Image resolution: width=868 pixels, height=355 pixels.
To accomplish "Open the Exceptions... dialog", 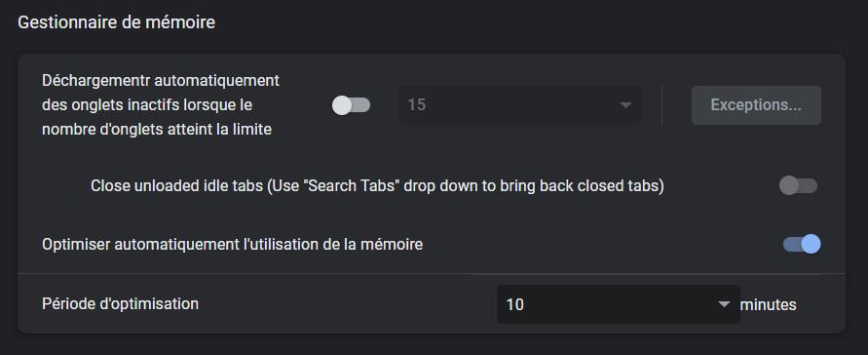I will (756, 105).
